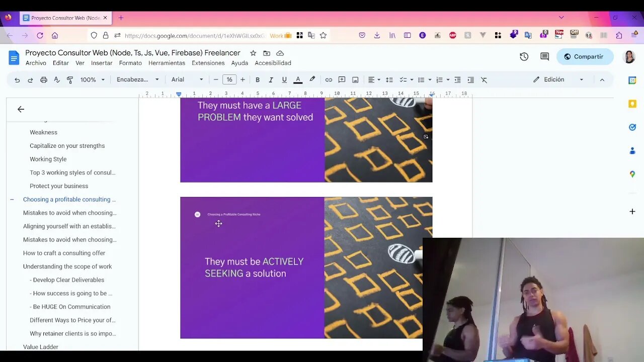Open the text color picker
644x362 pixels.
point(298,80)
